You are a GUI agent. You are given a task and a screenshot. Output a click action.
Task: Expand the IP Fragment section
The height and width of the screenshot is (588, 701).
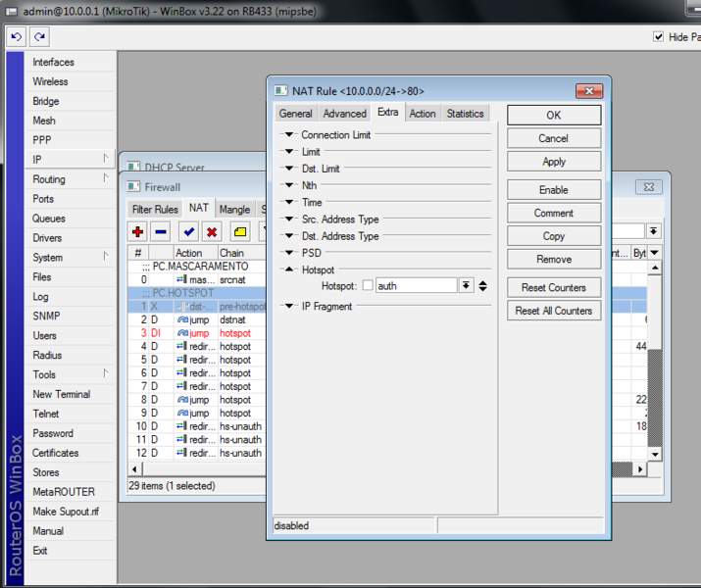point(289,306)
